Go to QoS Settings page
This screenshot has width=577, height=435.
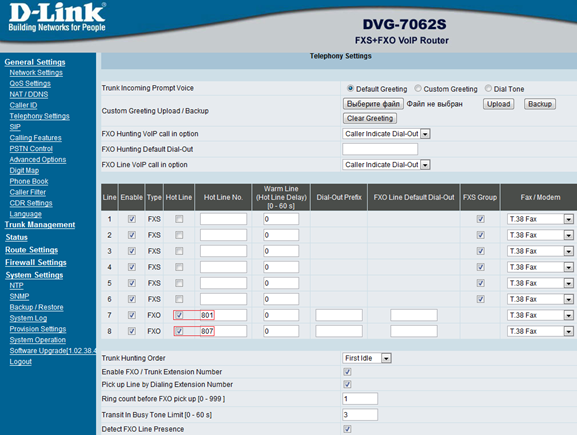tap(30, 84)
